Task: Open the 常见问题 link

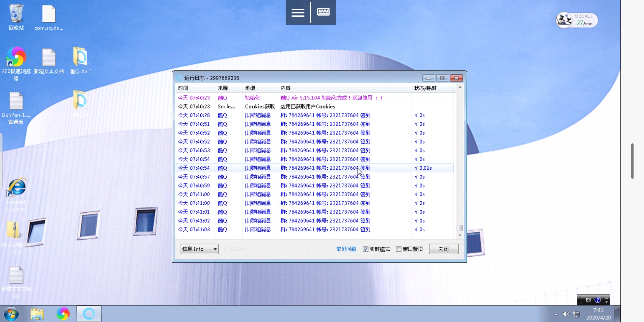Action: point(346,249)
